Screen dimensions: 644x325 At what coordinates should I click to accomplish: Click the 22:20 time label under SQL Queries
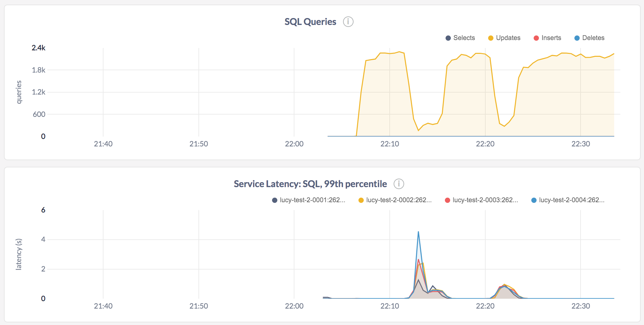coord(485,144)
